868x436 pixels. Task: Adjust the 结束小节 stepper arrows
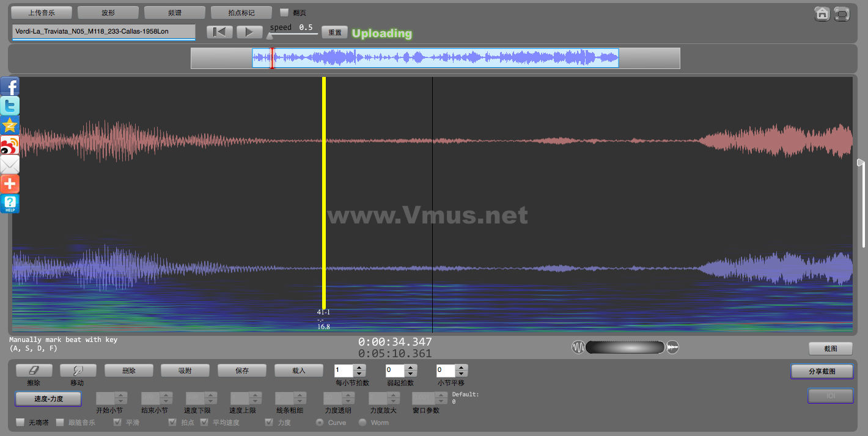[166, 398]
